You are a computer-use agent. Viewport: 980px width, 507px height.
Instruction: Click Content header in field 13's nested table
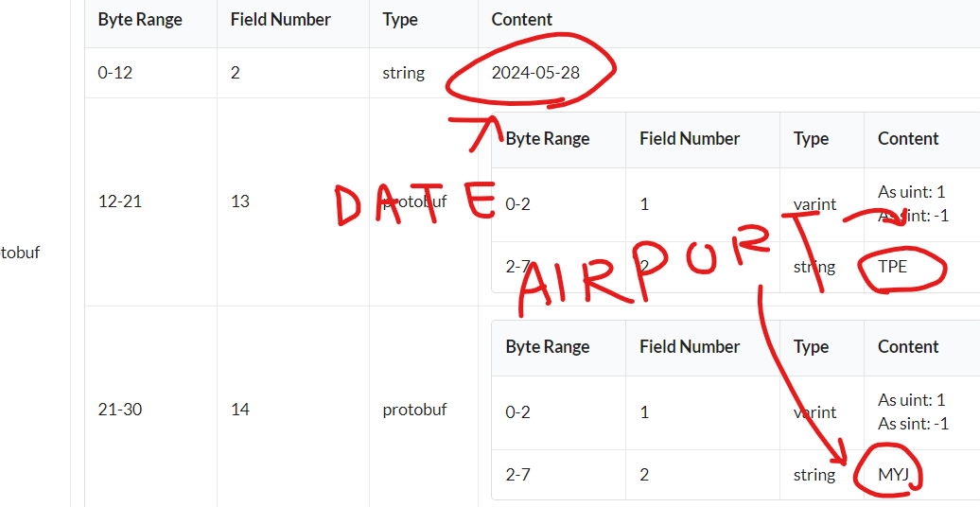pyautogui.click(x=908, y=139)
